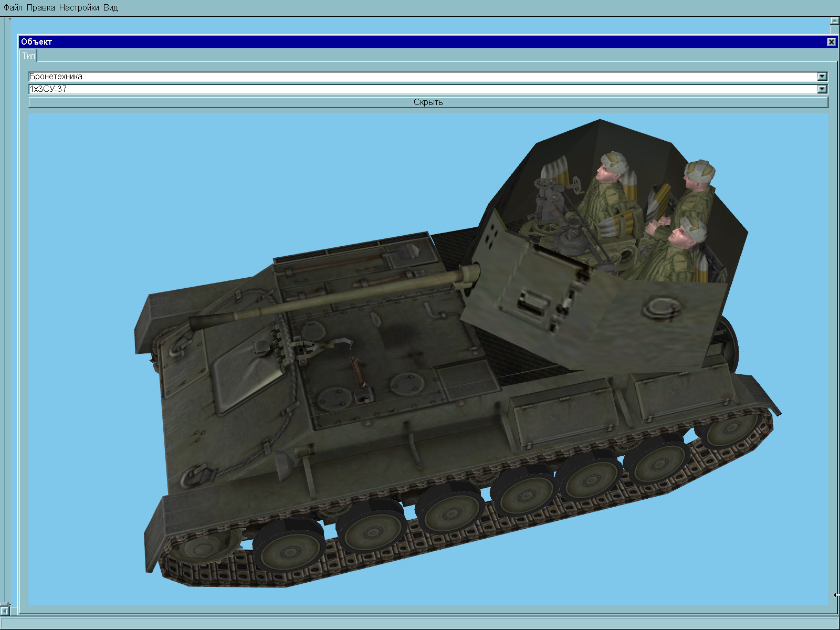
Task: Expand the 1хЗСУ-37 object dropdown arrow
Action: point(822,89)
